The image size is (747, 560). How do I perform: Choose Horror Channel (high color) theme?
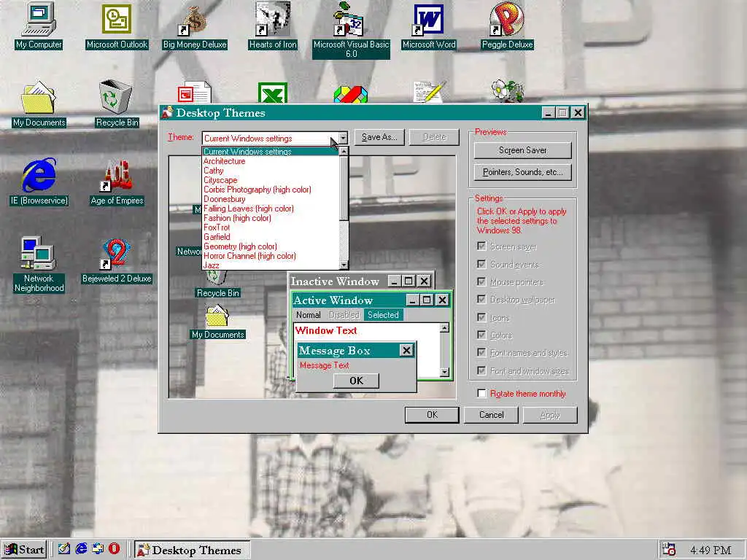tap(271, 256)
